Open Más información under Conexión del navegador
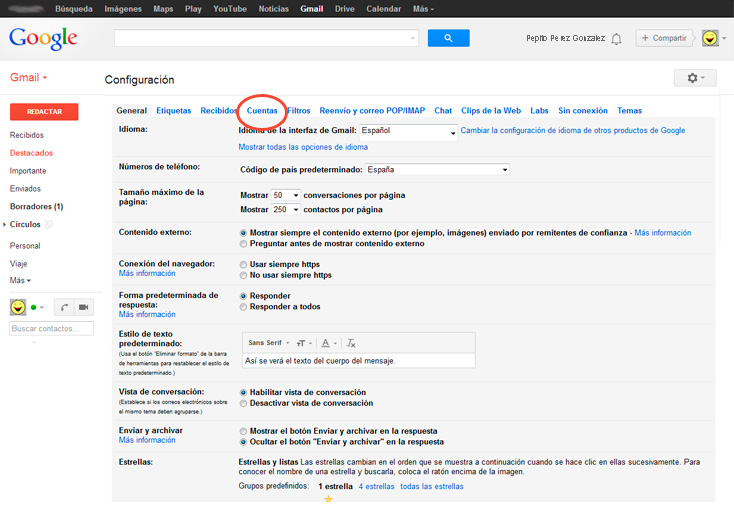The width and height of the screenshot is (734, 507). (x=147, y=273)
